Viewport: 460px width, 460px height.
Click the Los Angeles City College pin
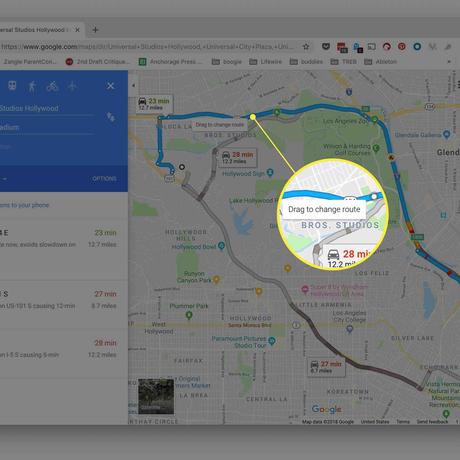point(349,329)
